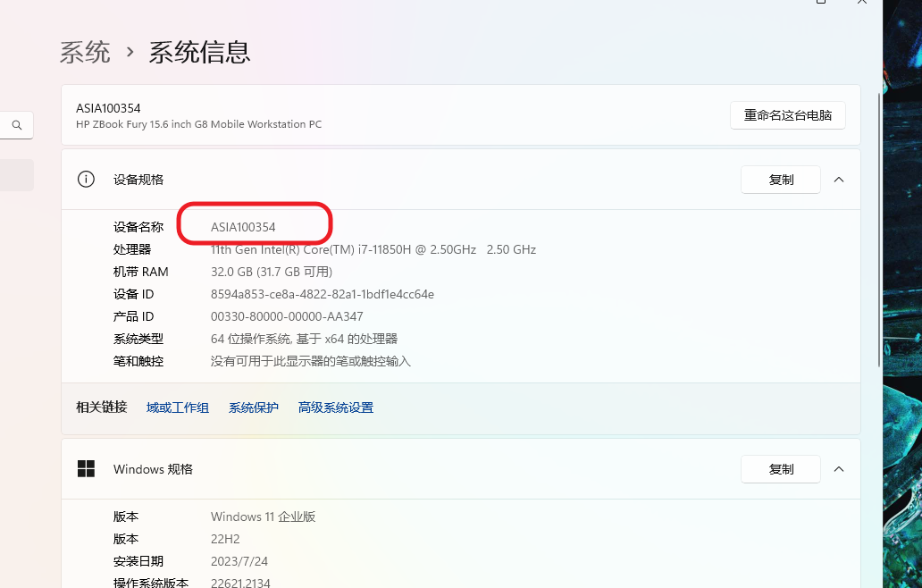Click 重命名这台电脑 button

[788, 115]
